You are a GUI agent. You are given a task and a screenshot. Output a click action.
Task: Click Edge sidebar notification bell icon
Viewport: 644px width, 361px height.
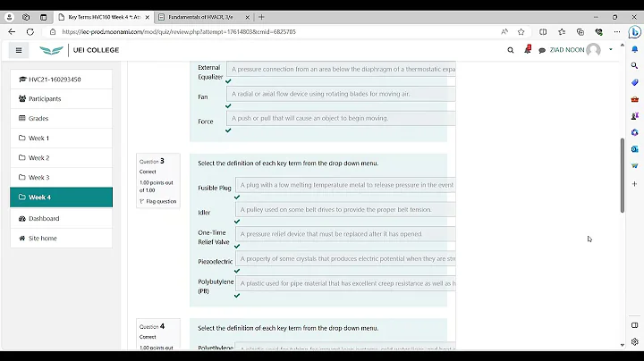[634, 49]
